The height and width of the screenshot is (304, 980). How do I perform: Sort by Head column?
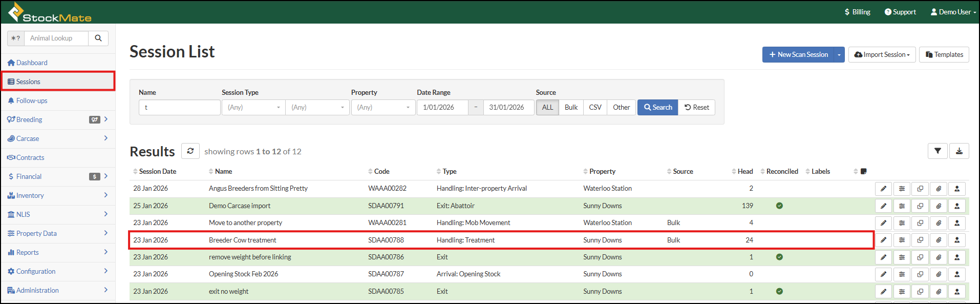click(742, 171)
